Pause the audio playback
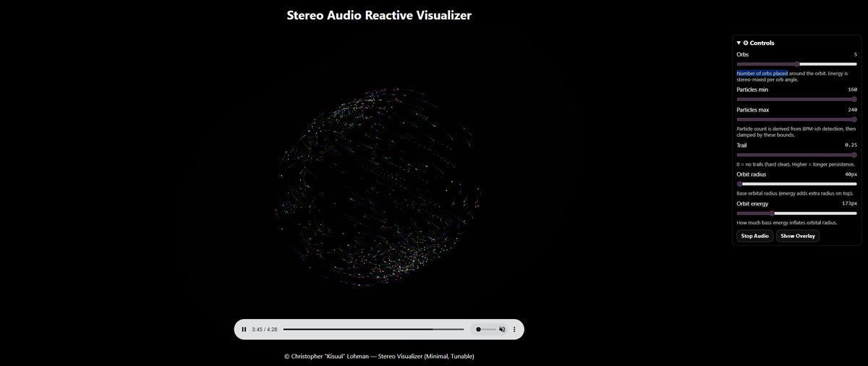Screen dimensions: 868x366 pos(244,329)
